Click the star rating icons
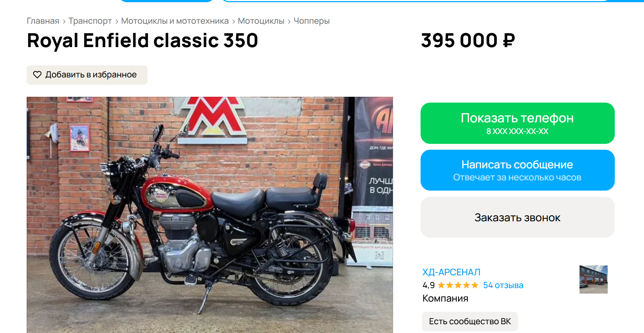644x333 pixels. (x=458, y=285)
